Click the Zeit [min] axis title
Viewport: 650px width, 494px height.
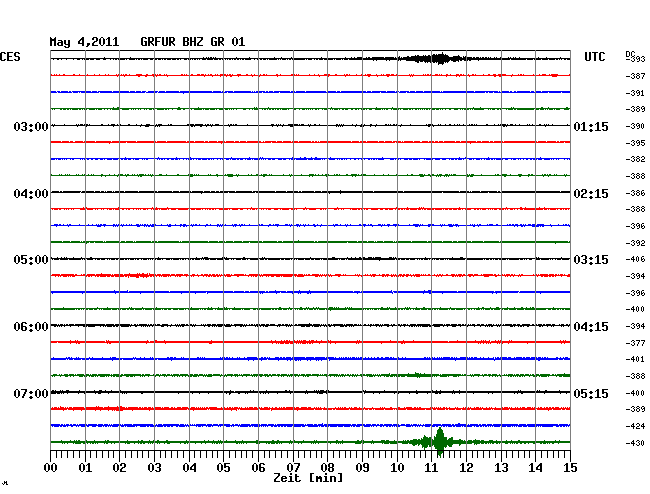pyautogui.click(x=308, y=478)
